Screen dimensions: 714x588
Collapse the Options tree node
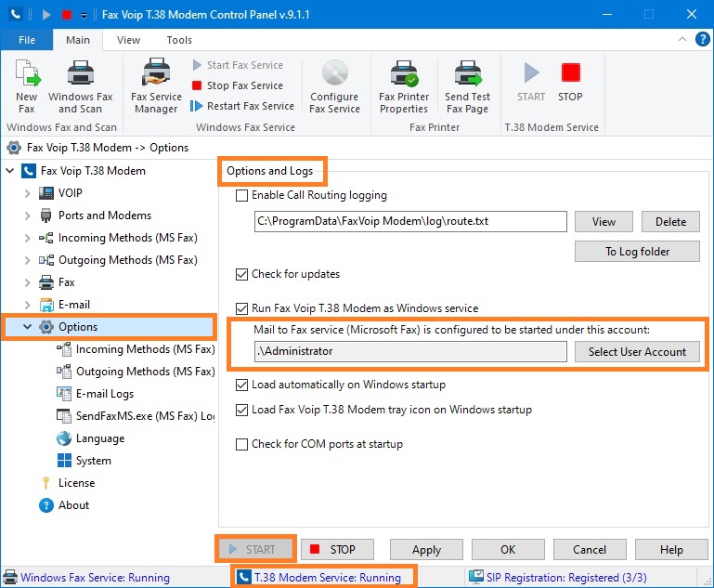(28, 327)
